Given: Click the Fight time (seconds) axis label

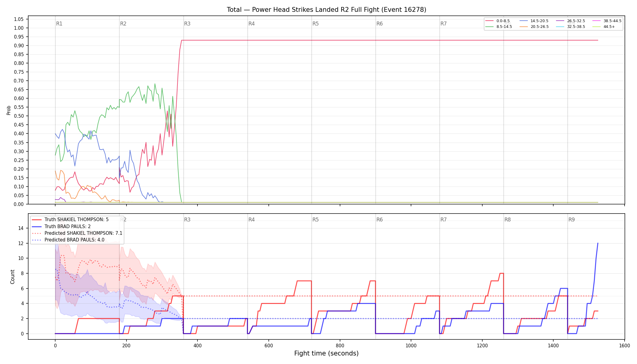Looking at the screenshot, I should pyautogui.click(x=326, y=353).
